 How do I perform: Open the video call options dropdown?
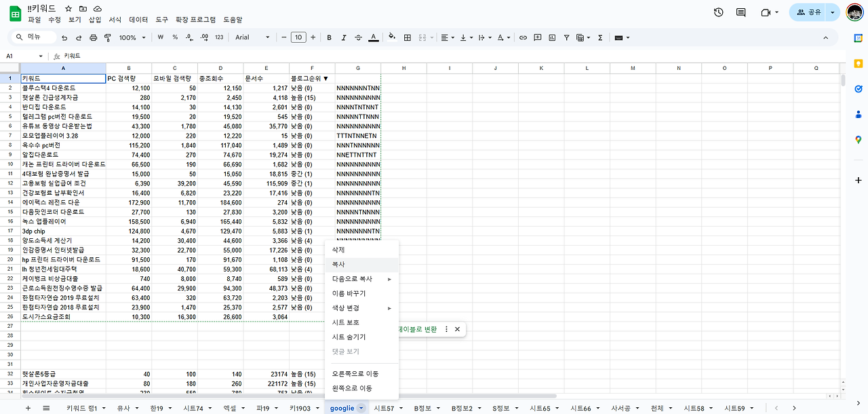776,12
